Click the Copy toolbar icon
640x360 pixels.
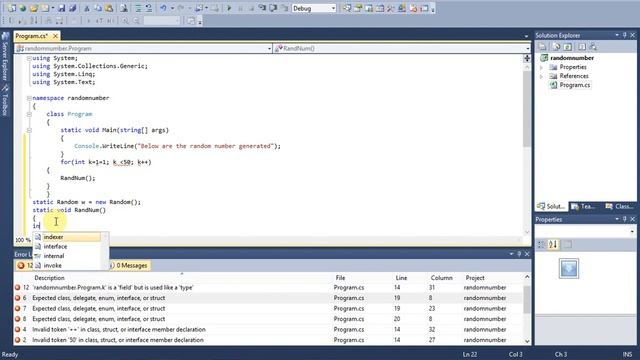[x=98, y=8]
